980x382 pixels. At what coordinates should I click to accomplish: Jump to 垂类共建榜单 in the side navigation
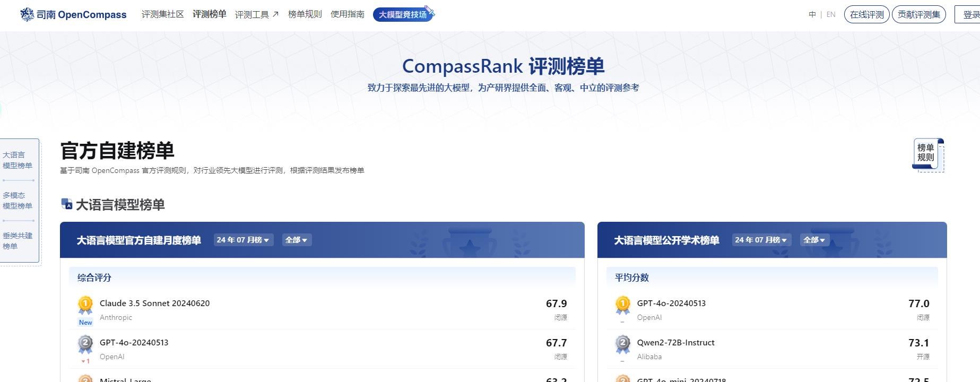point(18,241)
